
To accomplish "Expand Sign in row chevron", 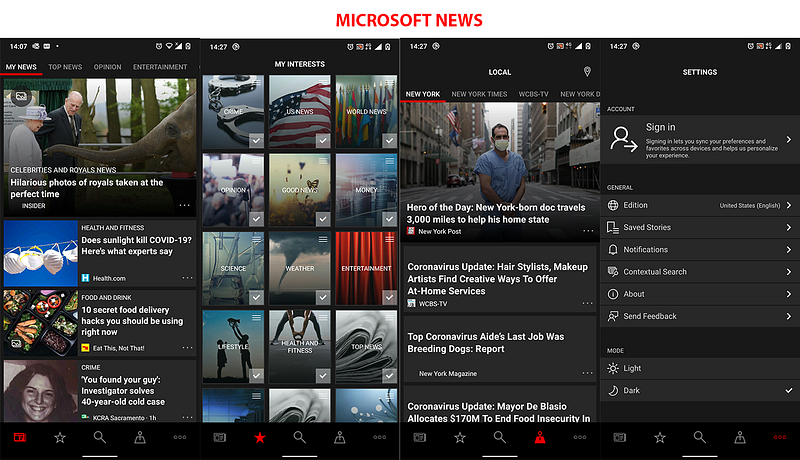I will (x=789, y=139).
